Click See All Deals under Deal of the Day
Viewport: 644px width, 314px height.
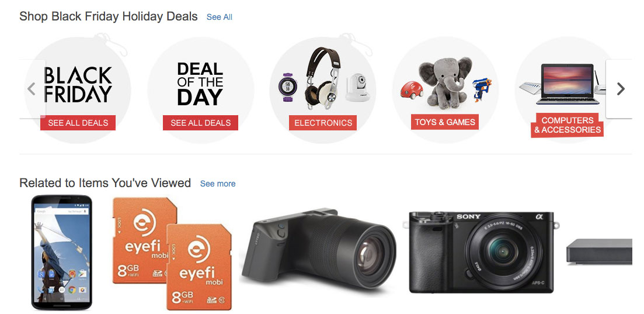pyautogui.click(x=200, y=123)
